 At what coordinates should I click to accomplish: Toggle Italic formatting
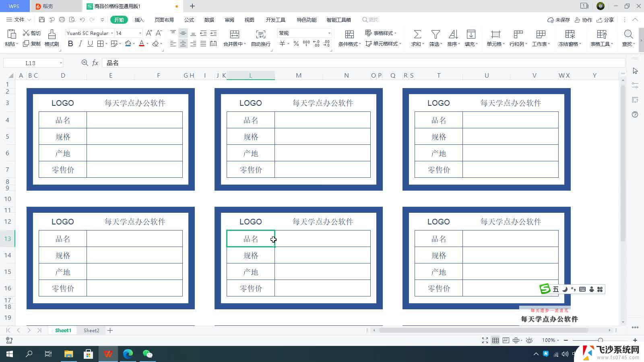80,43
